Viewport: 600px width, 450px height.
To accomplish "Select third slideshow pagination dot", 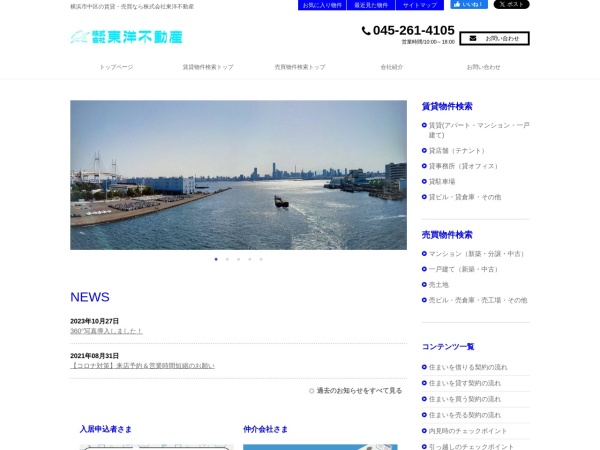I will [238, 259].
